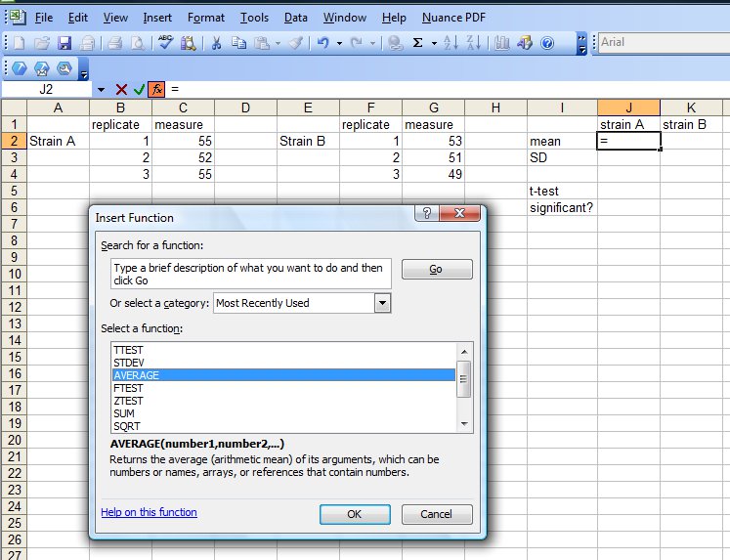
Task: Select TTEST in the function list
Action: click(x=283, y=350)
